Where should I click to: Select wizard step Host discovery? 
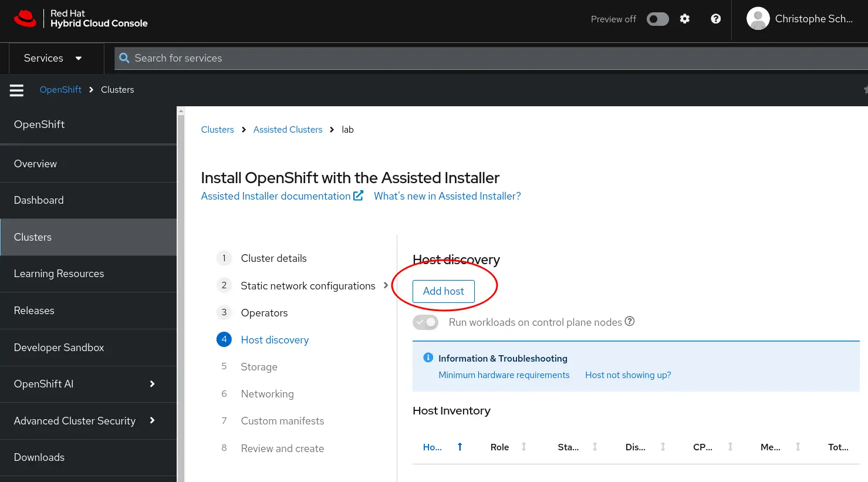(275, 340)
